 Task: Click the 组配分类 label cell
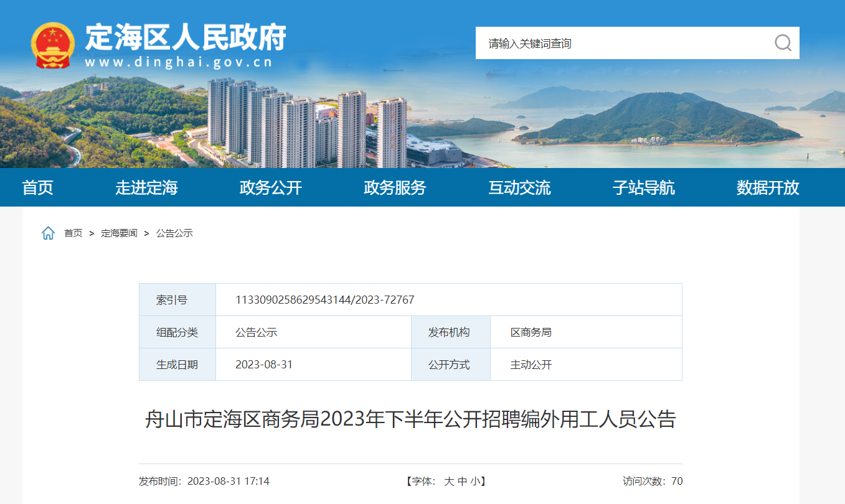pyautogui.click(x=177, y=332)
